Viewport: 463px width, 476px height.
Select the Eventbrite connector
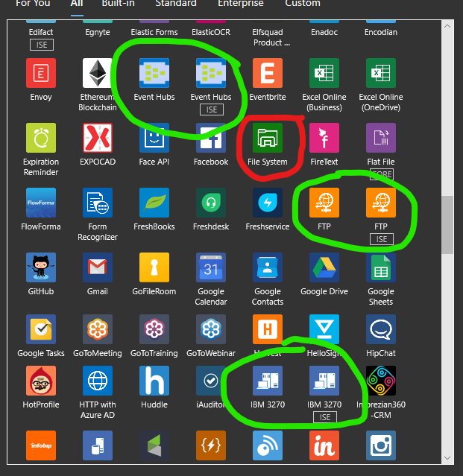[x=268, y=73]
